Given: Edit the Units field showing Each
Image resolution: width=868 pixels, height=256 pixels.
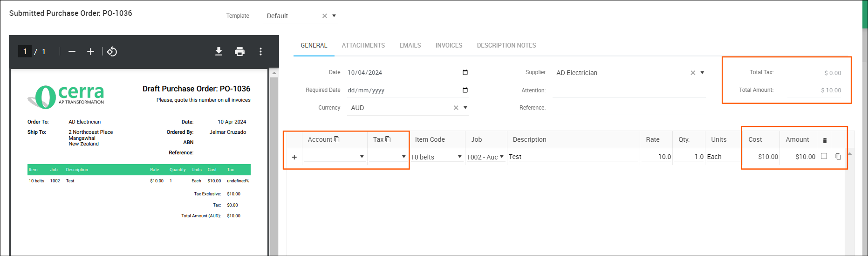Looking at the screenshot, I should [x=723, y=157].
